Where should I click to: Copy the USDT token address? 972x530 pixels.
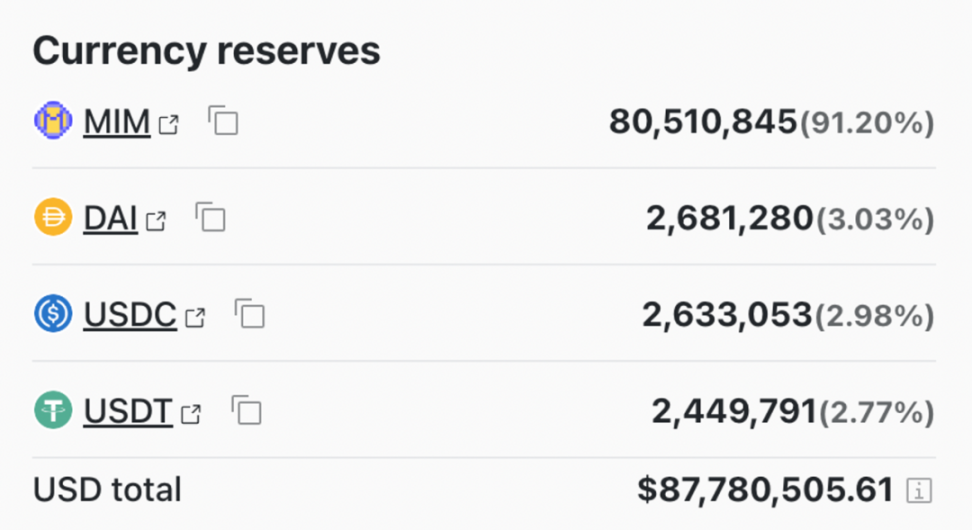coord(247,410)
